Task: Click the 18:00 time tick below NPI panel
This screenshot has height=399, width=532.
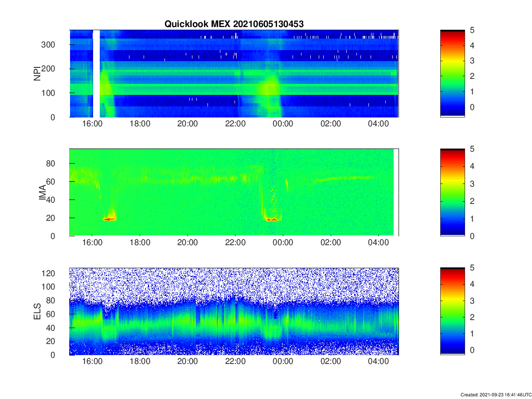Action: (x=140, y=123)
